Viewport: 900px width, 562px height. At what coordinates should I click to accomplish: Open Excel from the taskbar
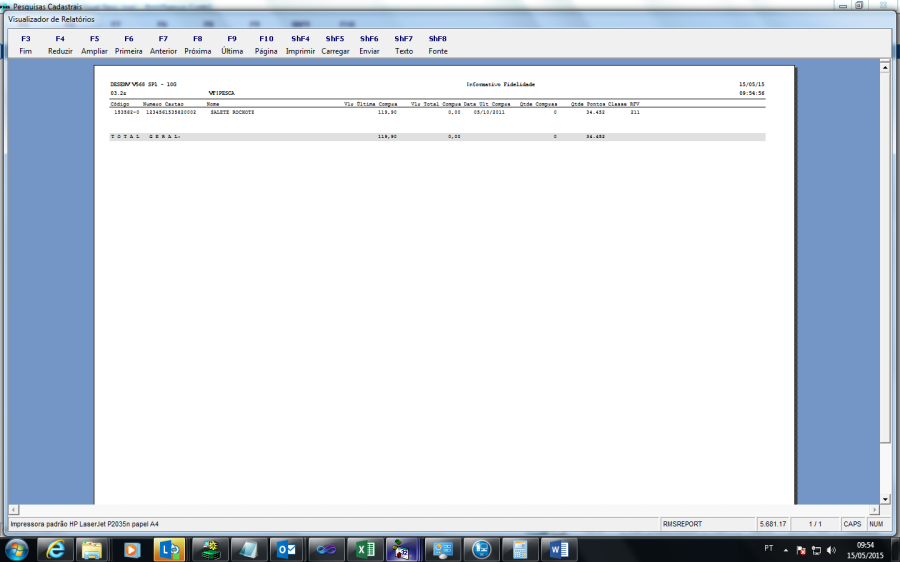[364, 550]
